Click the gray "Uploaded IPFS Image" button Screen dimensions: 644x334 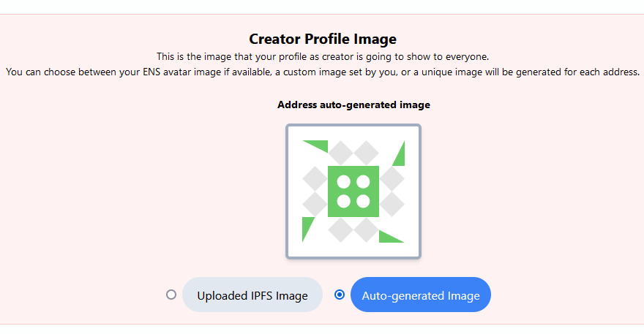[x=252, y=295]
